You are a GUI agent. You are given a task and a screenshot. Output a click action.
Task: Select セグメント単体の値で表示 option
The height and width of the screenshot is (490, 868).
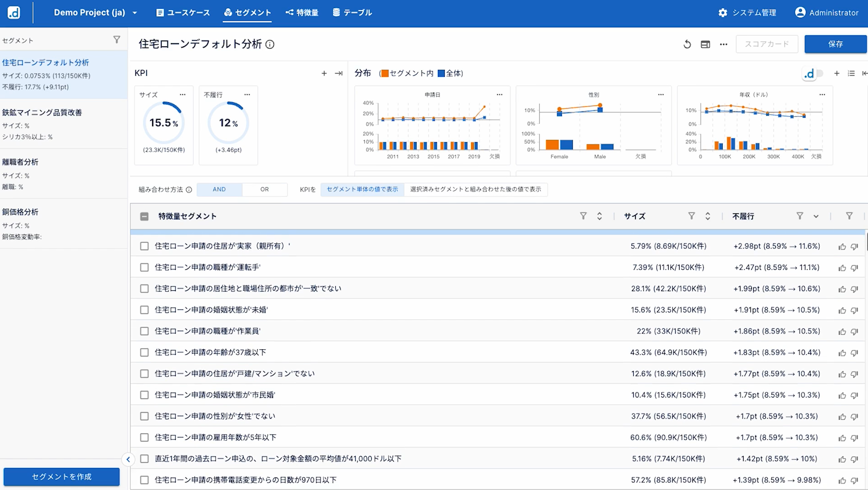tap(362, 189)
